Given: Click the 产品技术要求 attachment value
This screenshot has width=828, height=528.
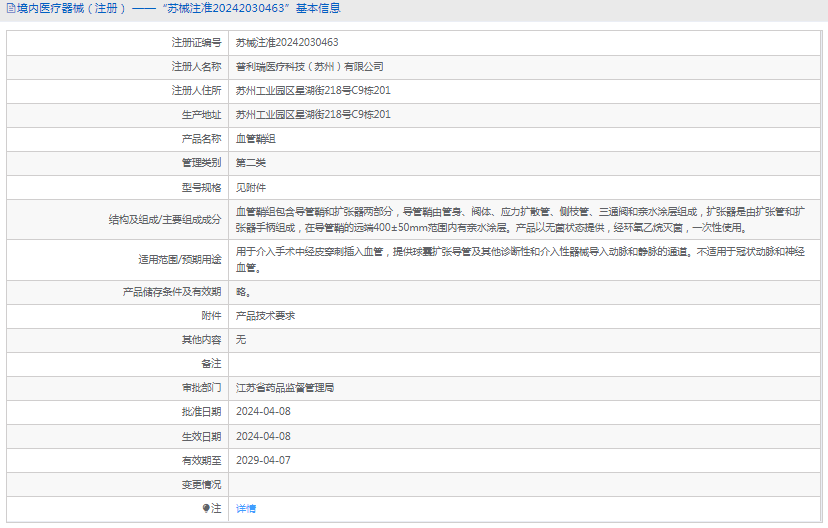Looking at the screenshot, I should 265,316.
